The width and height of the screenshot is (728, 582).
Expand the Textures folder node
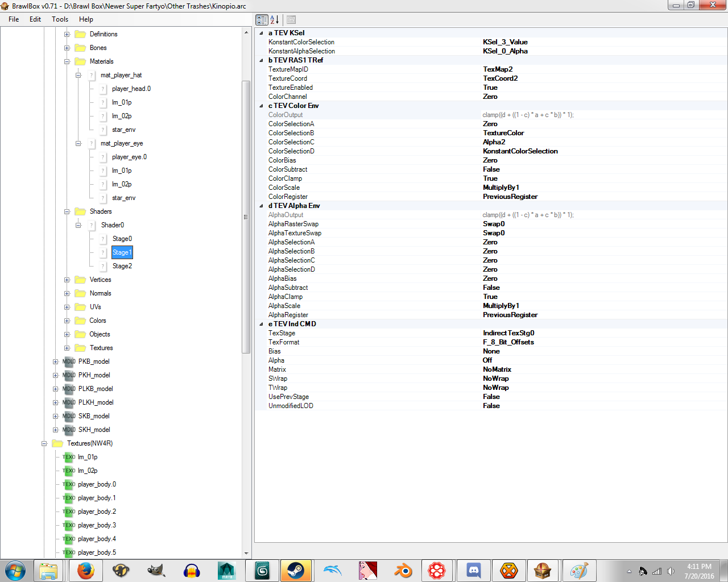pyautogui.click(x=67, y=348)
